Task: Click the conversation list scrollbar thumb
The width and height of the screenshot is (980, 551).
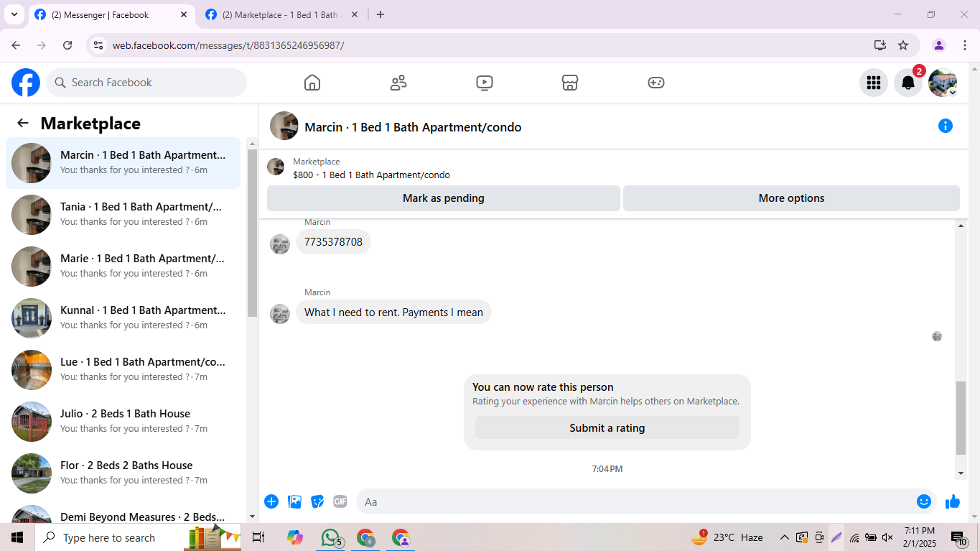Action: pyautogui.click(x=252, y=233)
